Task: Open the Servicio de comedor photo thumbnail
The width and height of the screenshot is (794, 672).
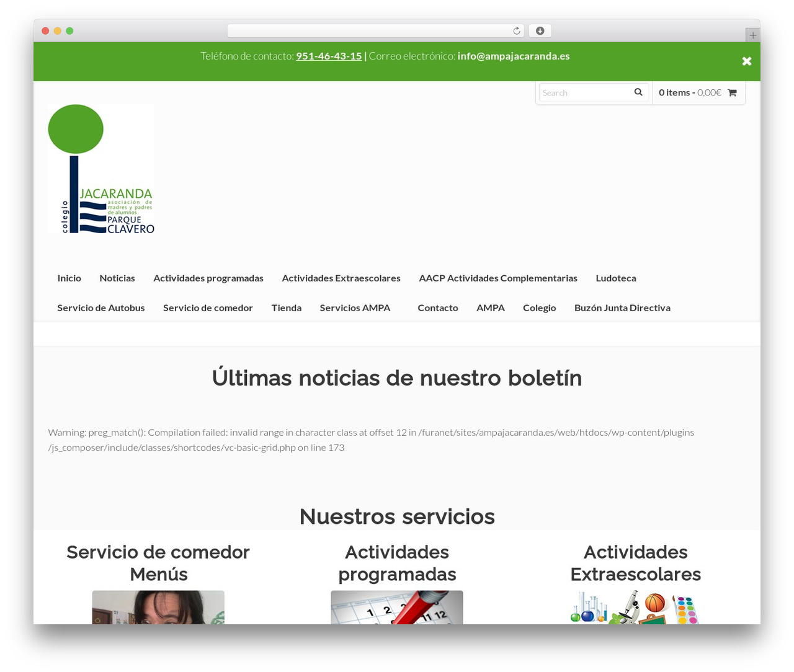Action: point(158,608)
